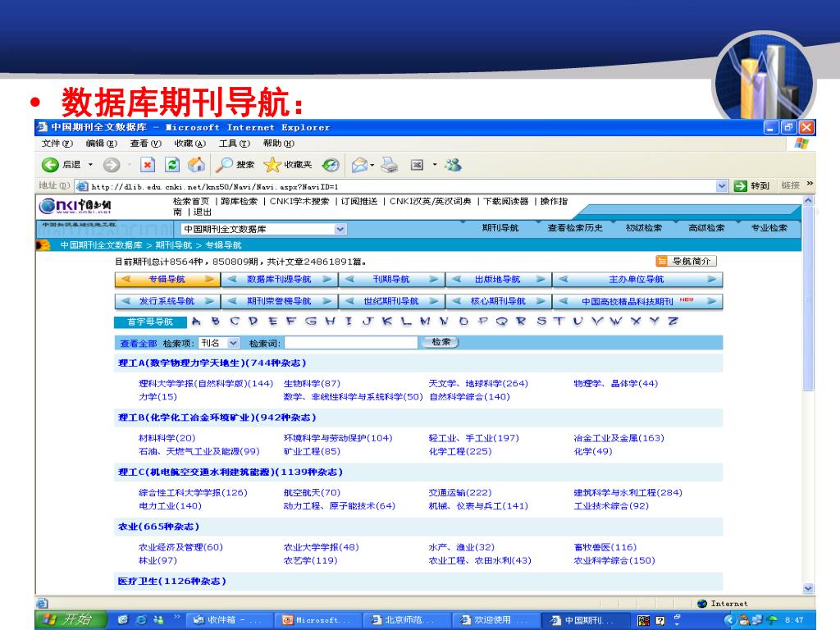This screenshot has height=630, width=840.
Task: Expand the Back button history dropdown arrow
Action: click(90, 165)
